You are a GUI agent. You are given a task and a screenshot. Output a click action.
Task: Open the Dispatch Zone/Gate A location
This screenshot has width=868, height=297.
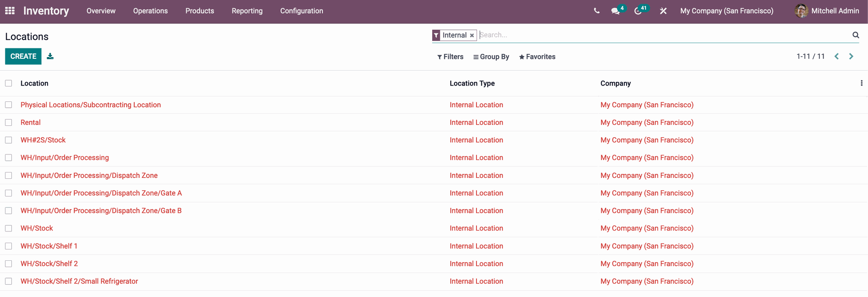[x=101, y=193]
